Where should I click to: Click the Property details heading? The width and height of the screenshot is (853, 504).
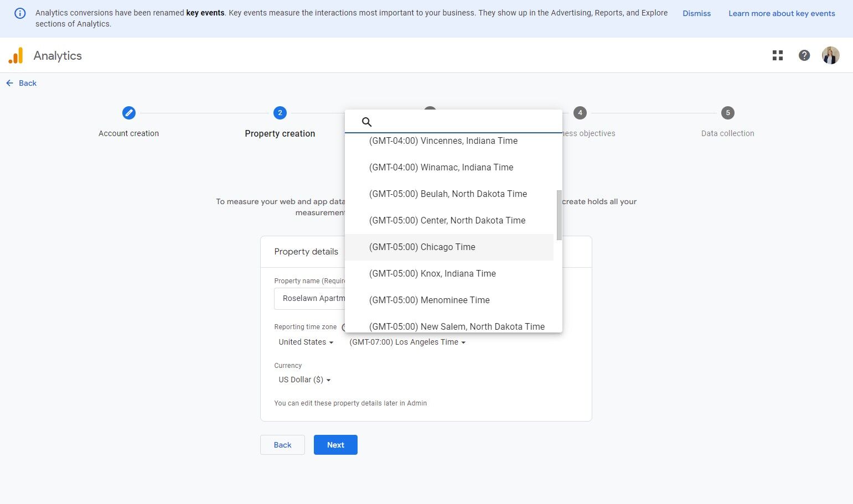coord(306,252)
